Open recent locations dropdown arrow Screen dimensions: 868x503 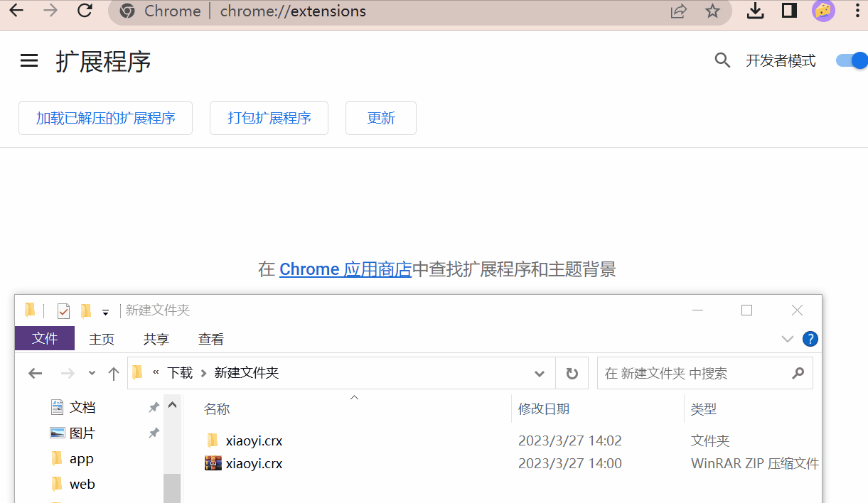pos(92,374)
